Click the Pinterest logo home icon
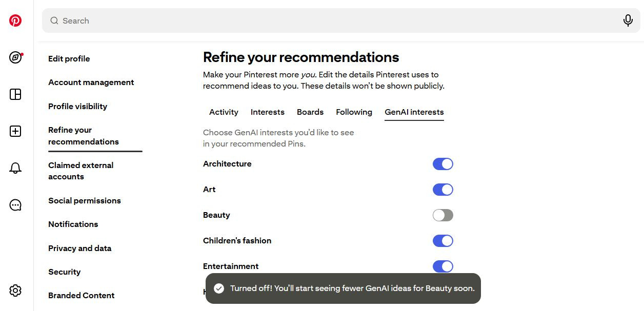644x311 pixels. coord(15,20)
